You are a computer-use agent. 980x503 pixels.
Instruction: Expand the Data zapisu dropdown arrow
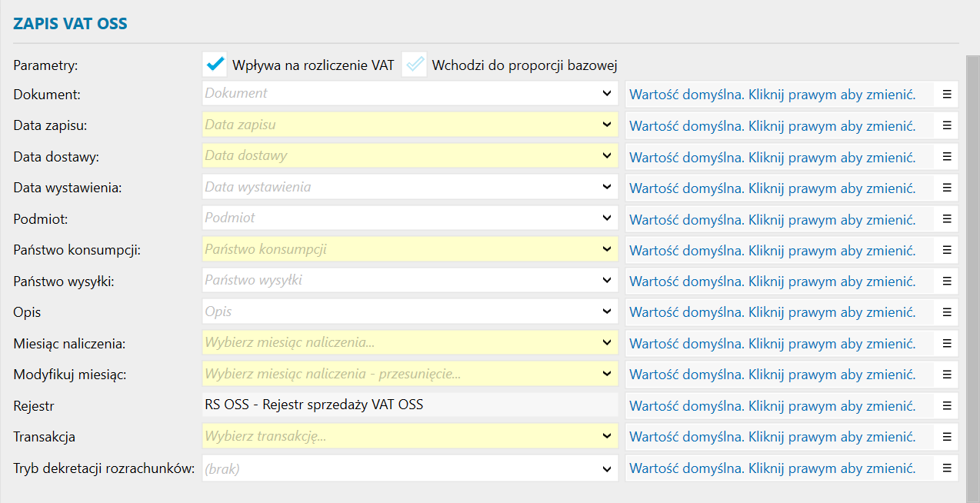pyautogui.click(x=607, y=125)
